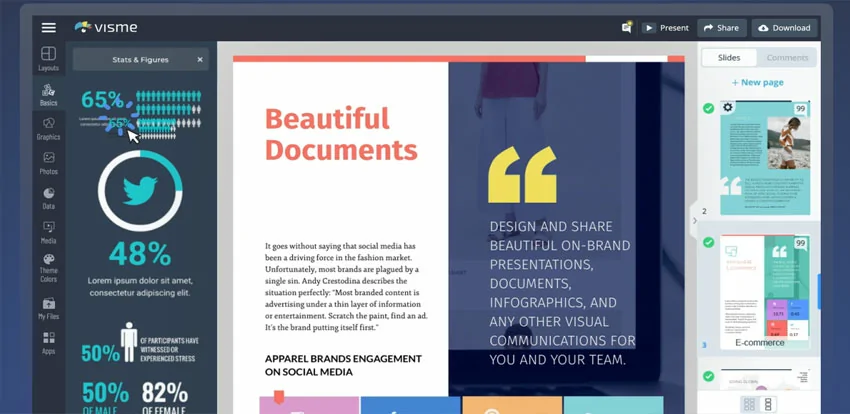Toggle green checkmark on E-commerce slide
Viewport: 850px width, 414px height.
709,242
